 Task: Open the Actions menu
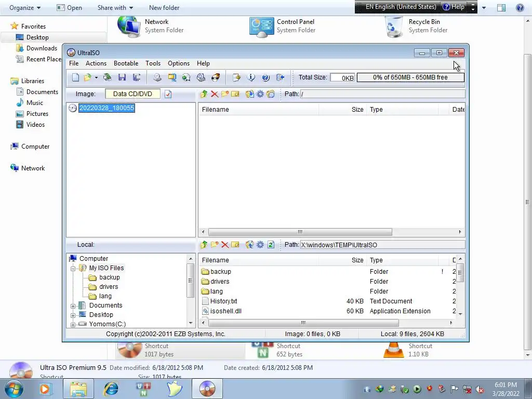96,63
